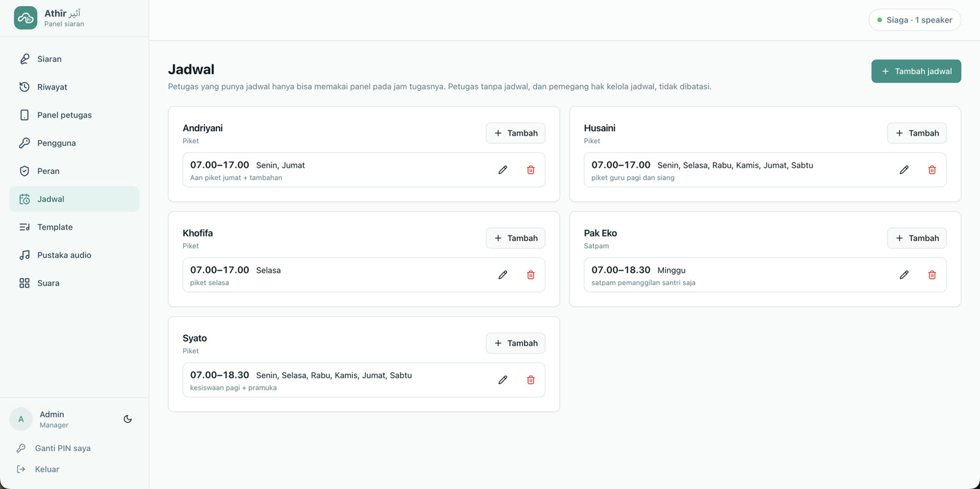Click the note 'satpam pemanggilan santri saja'
The width and height of the screenshot is (980, 489).
[x=643, y=282]
